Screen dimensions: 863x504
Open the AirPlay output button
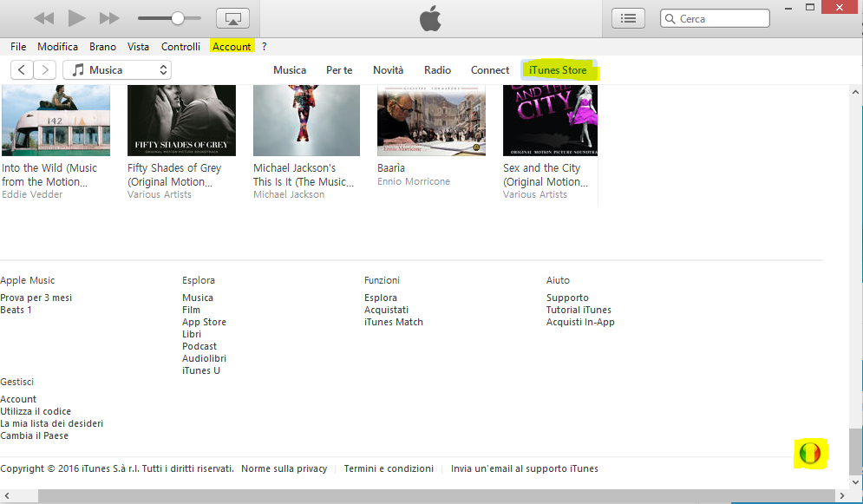pyautogui.click(x=232, y=18)
